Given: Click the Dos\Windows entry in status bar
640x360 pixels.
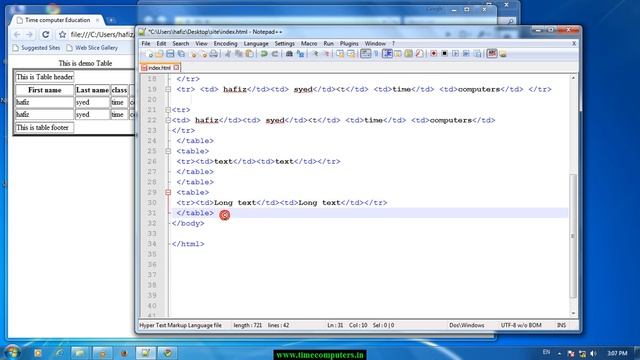Looking at the screenshot, I should pyautogui.click(x=467, y=325).
